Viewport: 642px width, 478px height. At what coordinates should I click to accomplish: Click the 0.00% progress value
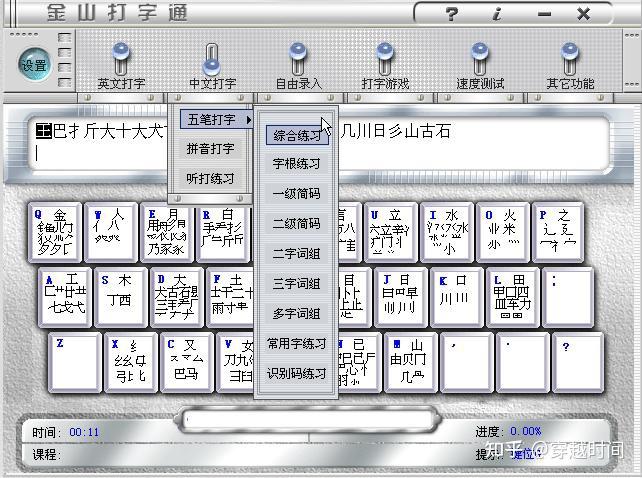click(526, 431)
